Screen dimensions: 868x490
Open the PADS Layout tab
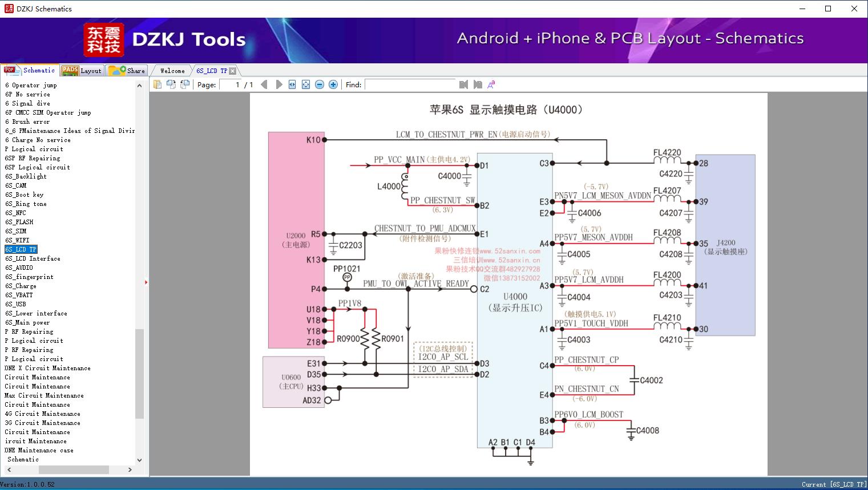click(x=82, y=71)
